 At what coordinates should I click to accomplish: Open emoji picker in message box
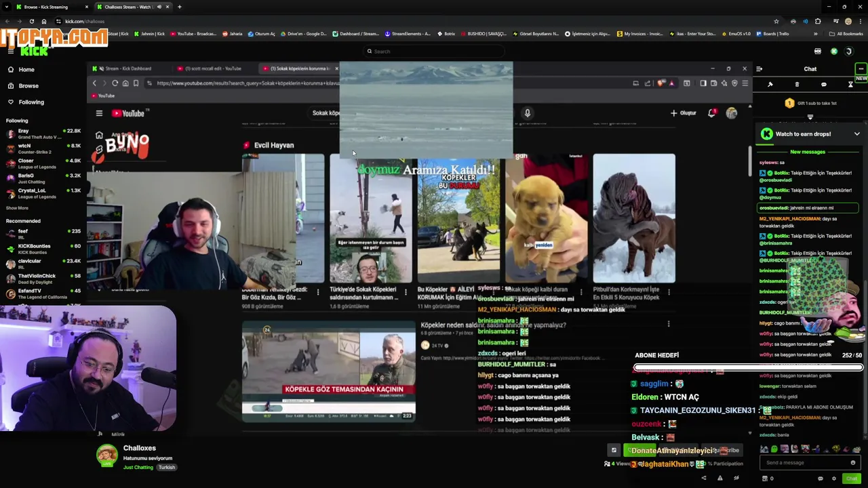[853, 463]
